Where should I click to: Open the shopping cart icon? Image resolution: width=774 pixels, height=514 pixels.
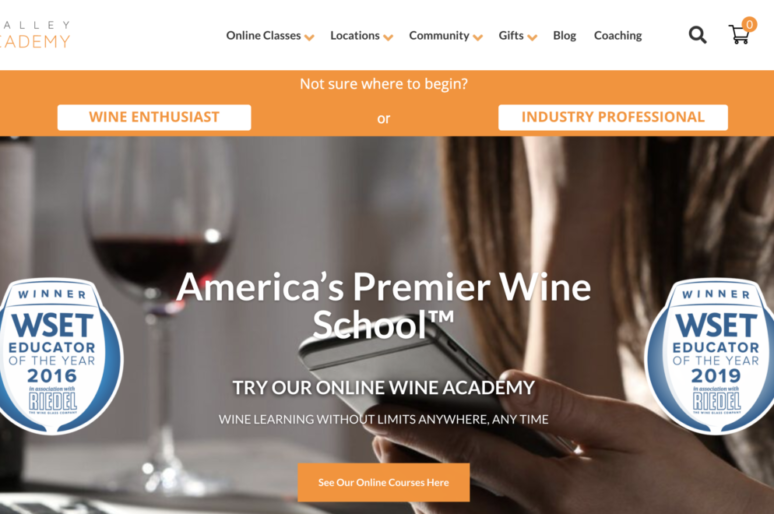click(739, 35)
